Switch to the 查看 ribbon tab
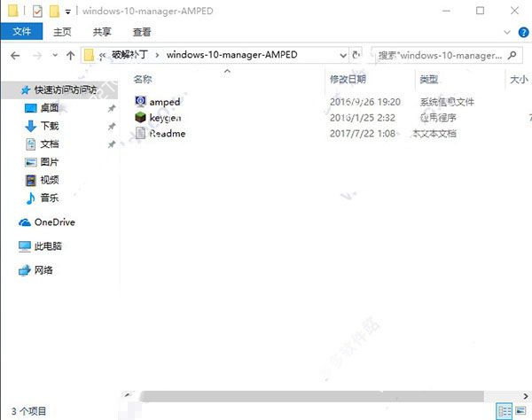532x420 pixels. [x=142, y=32]
